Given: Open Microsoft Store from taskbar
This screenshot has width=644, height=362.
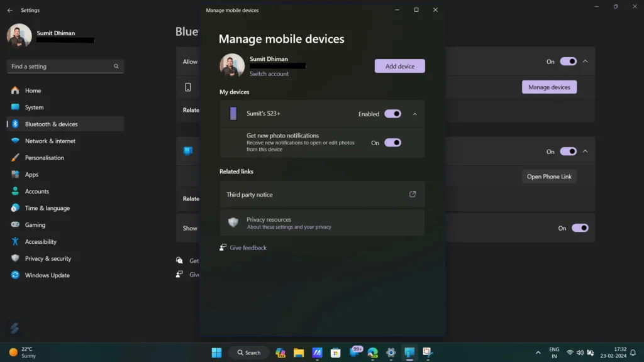Looking at the screenshot, I should click(x=336, y=353).
